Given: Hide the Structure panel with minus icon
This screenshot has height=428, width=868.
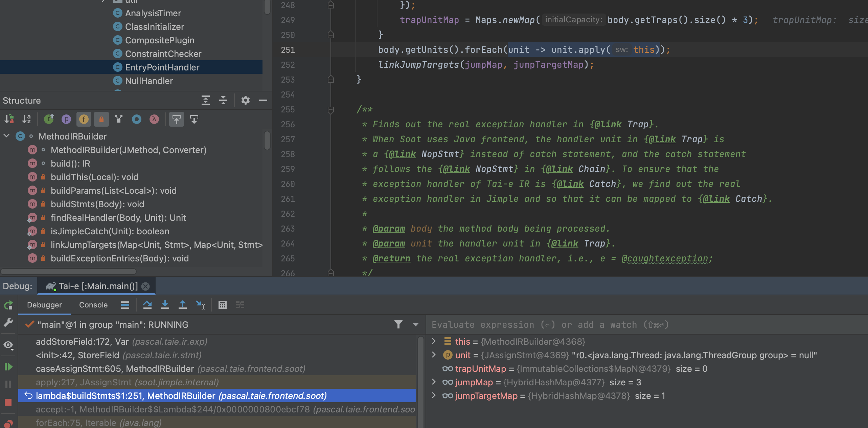Looking at the screenshot, I should click(x=263, y=100).
